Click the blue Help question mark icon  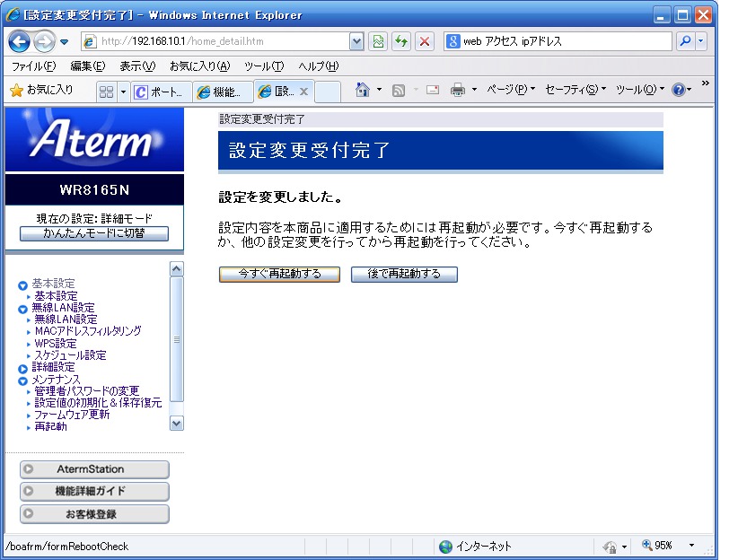coord(678,90)
